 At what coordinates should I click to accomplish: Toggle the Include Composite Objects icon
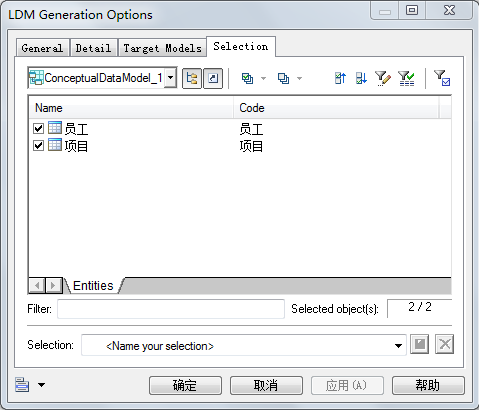point(213,79)
